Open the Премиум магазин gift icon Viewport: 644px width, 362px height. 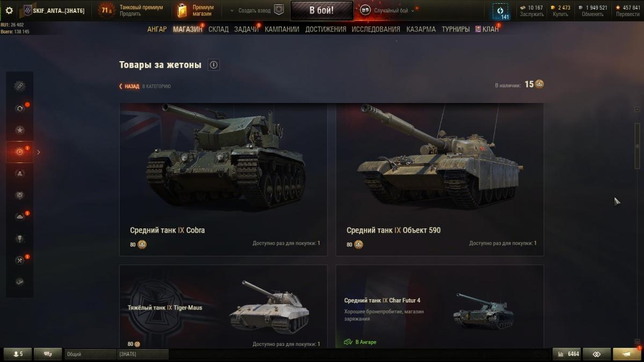click(x=182, y=10)
